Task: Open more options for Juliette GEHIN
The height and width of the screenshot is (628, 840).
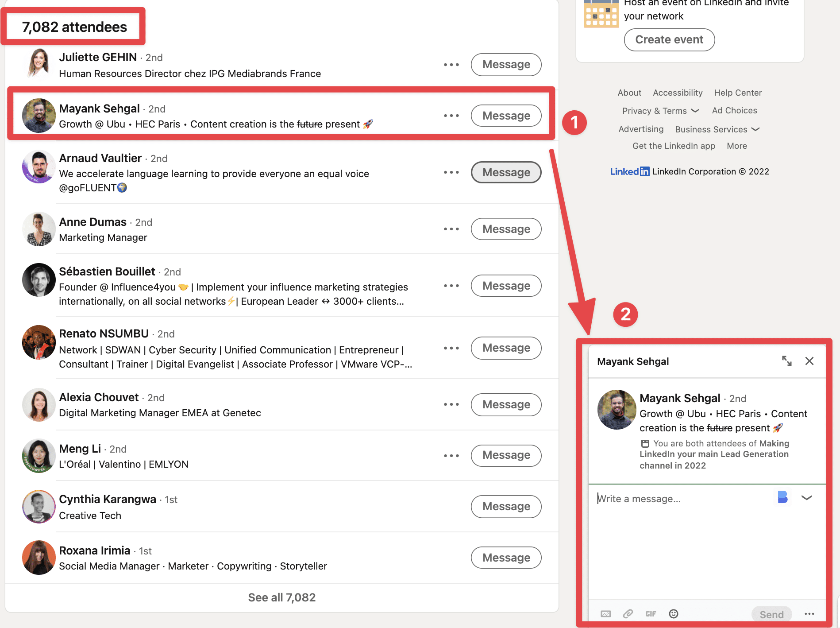Action: 451,65
